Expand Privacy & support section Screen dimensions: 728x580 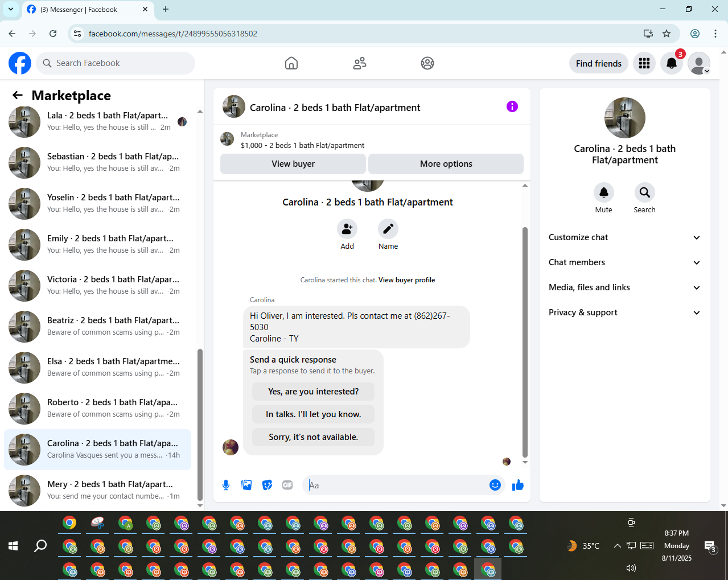pos(624,312)
